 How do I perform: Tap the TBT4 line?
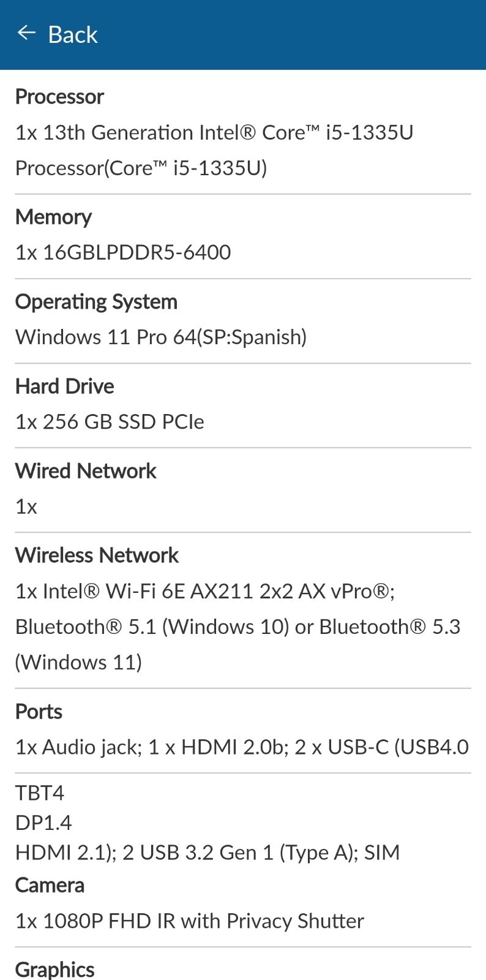coord(40,793)
